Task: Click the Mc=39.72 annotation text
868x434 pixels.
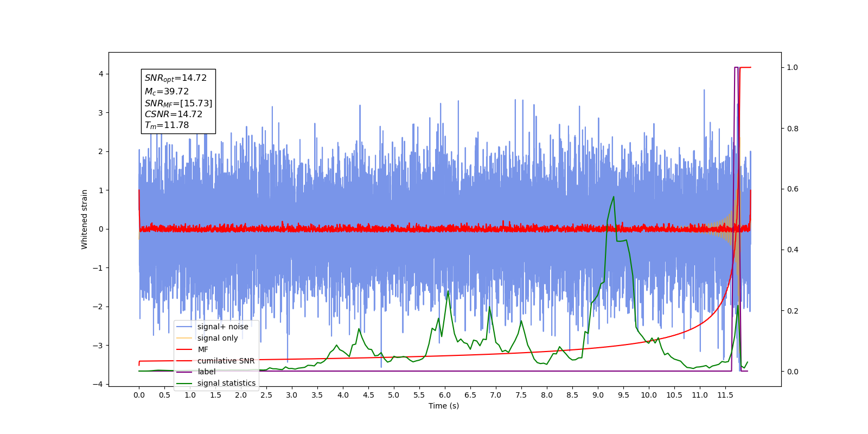Action: pos(167,92)
